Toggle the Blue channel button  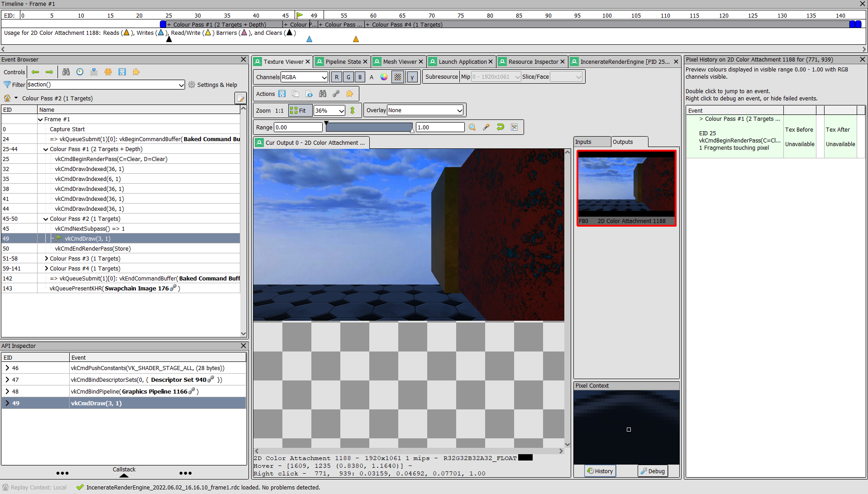click(x=360, y=77)
